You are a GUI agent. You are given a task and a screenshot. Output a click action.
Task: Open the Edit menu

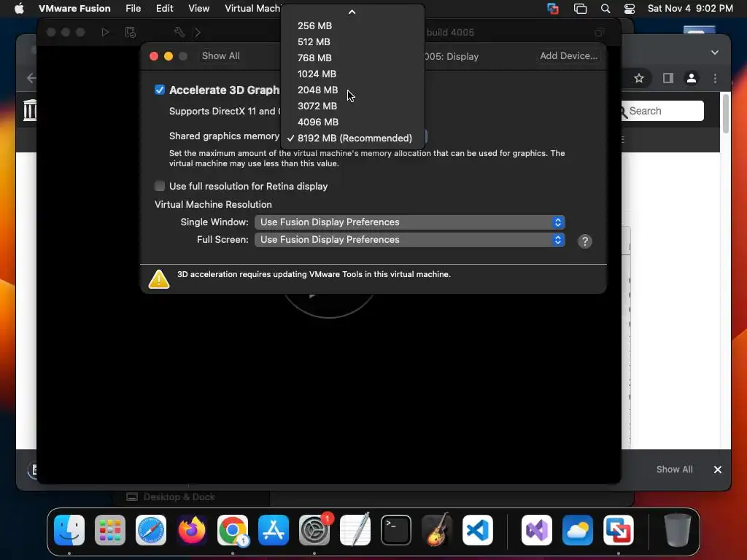click(164, 8)
